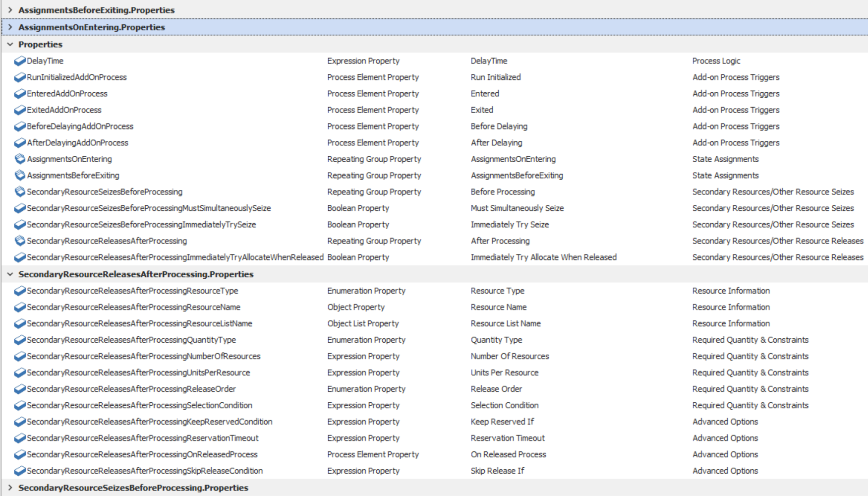This screenshot has height=496, width=868.
Task: Click the 'Reservation Timeout' display name cell
Action: click(508, 438)
